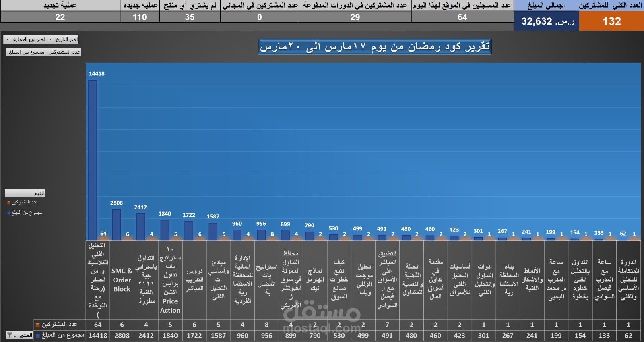Click the مقدمة في تداول أسواق المال label

tap(436, 280)
